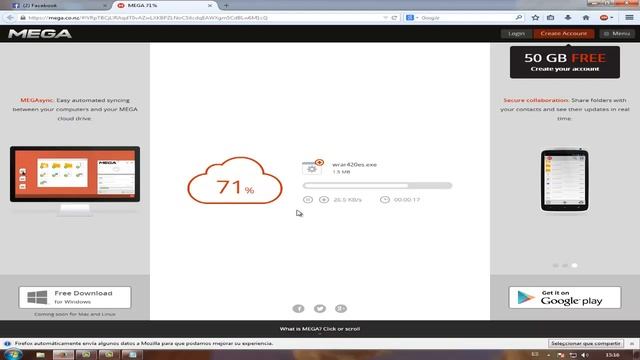Screen dimensions: 640x360
Task: Click the MEGA logo in header
Action: point(40,33)
